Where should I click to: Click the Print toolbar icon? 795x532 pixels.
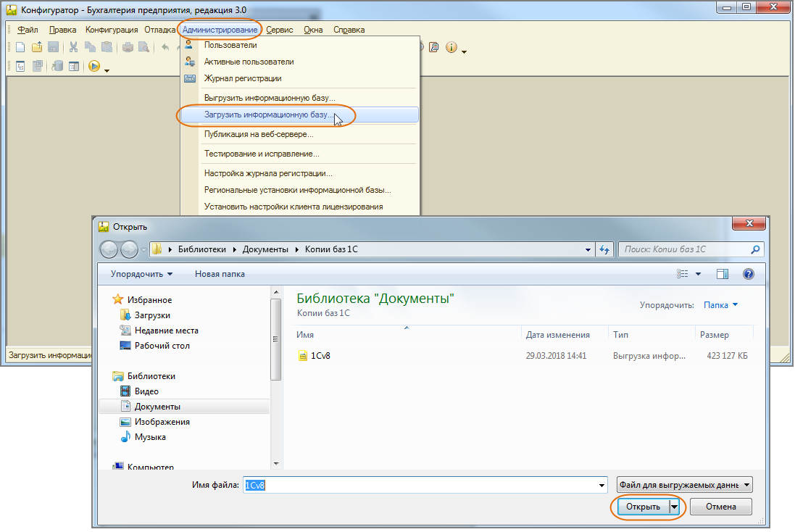pyautogui.click(x=128, y=47)
